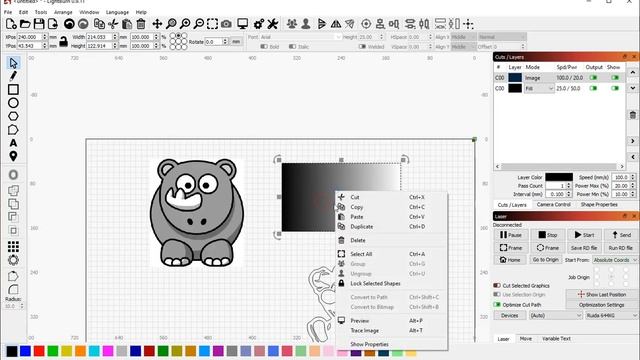Click the aspect ratio lock icon
The width and height of the screenshot is (640, 360).
(63, 41)
